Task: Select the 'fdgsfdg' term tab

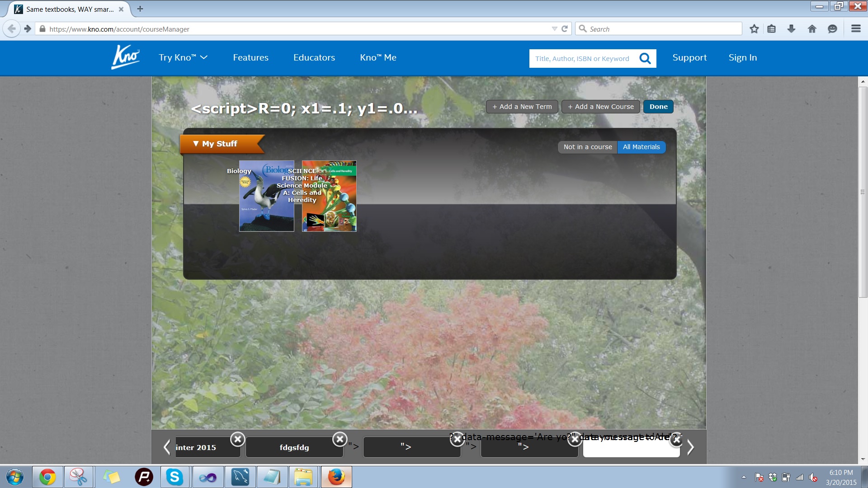Action: pos(294,447)
